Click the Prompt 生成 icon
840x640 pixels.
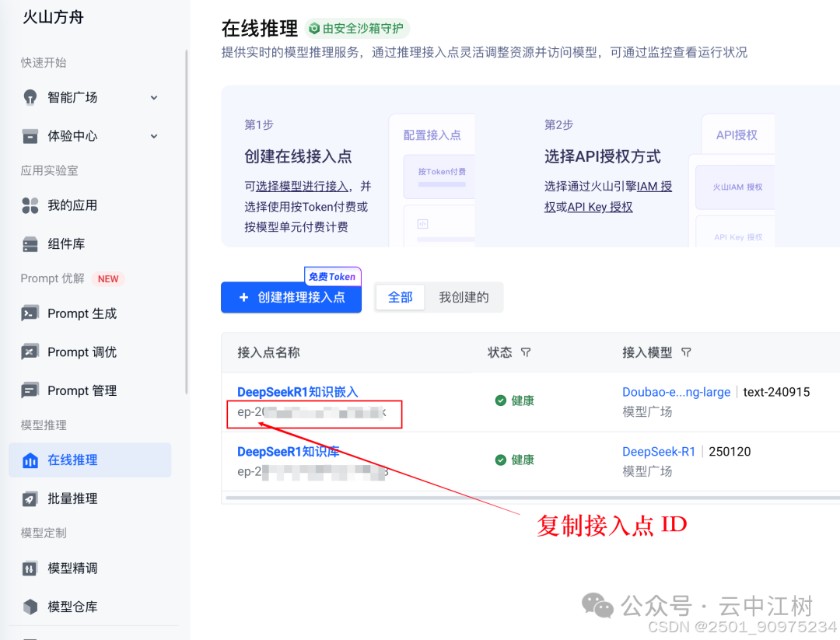pyautogui.click(x=30, y=313)
